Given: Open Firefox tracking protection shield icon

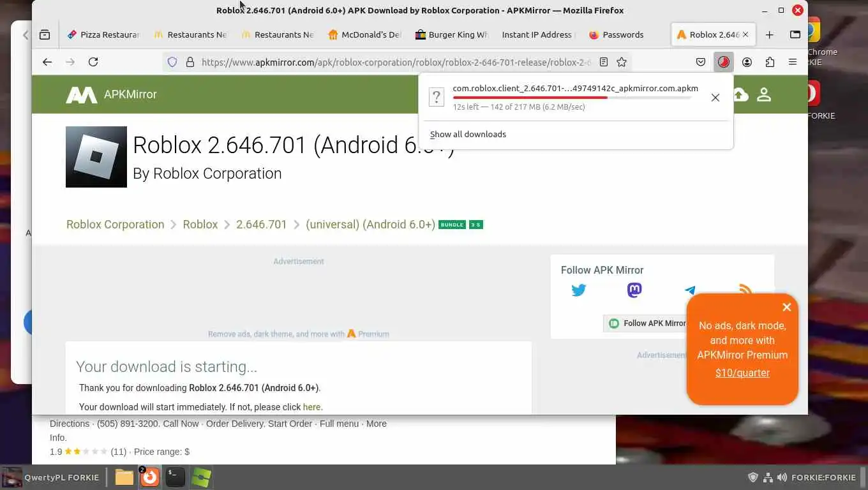Looking at the screenshot, I should (x=172, y=62).
